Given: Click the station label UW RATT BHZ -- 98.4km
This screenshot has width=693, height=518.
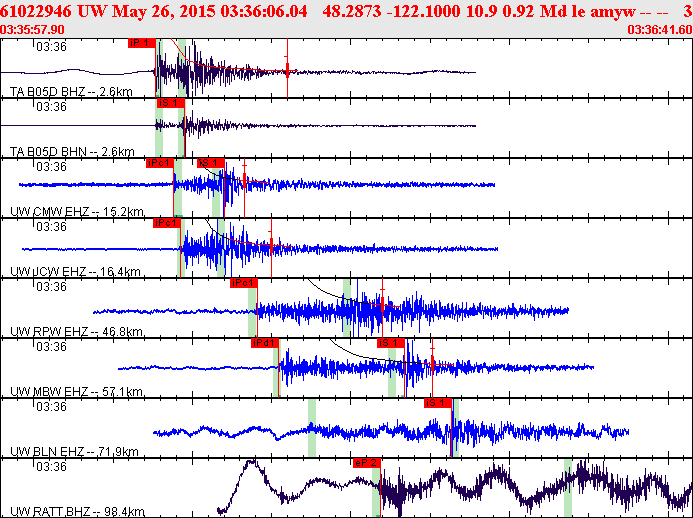Looking at the screenshot, I should 77,512.
